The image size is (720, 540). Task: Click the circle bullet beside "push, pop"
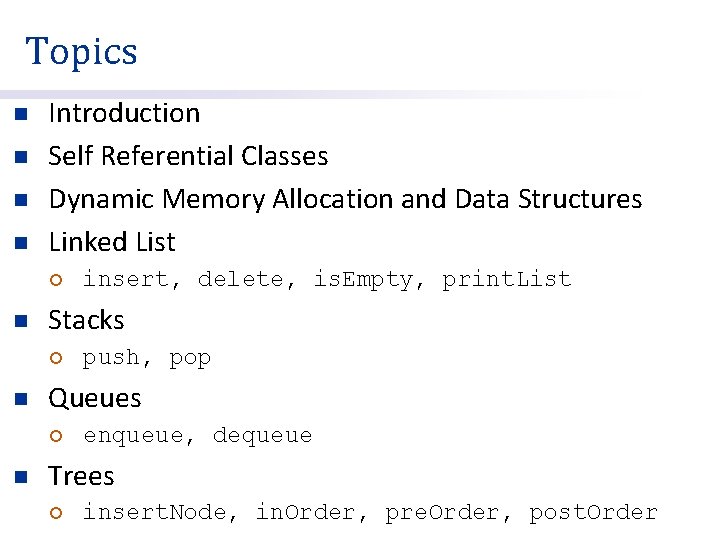point(56,358)
